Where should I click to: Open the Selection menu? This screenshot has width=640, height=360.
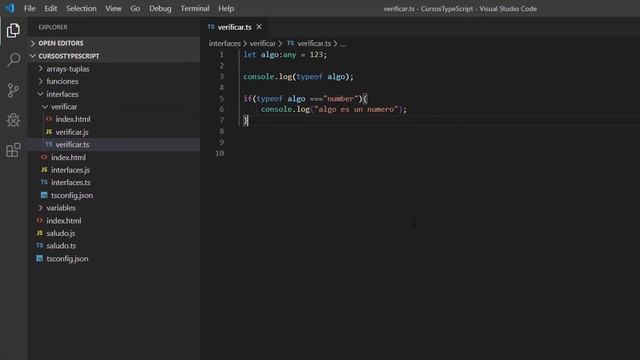pos(81,8)
